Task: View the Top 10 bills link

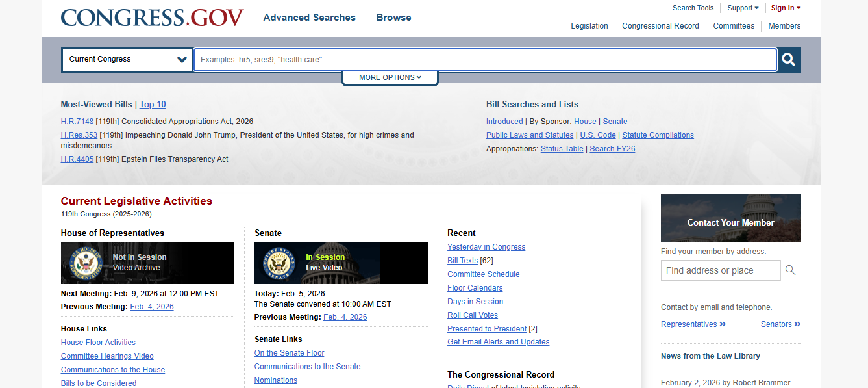Action: (x=153, y=104)
